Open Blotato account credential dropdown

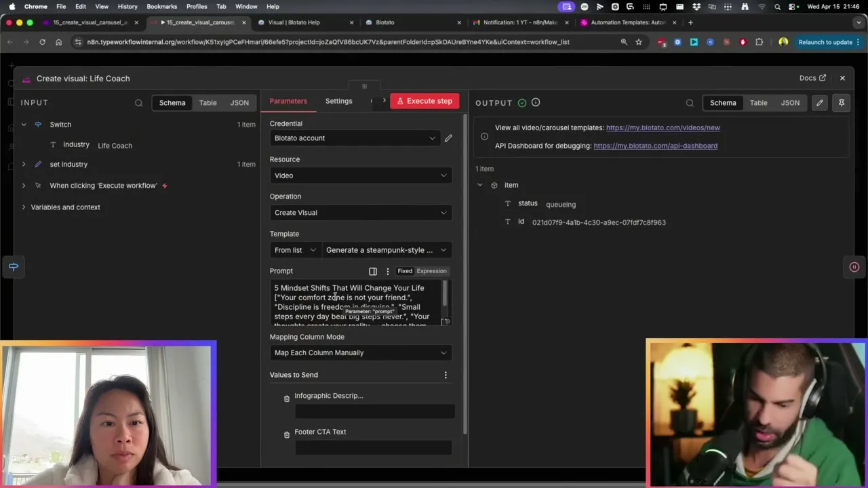pyautogui.click(x=355, y=138)
